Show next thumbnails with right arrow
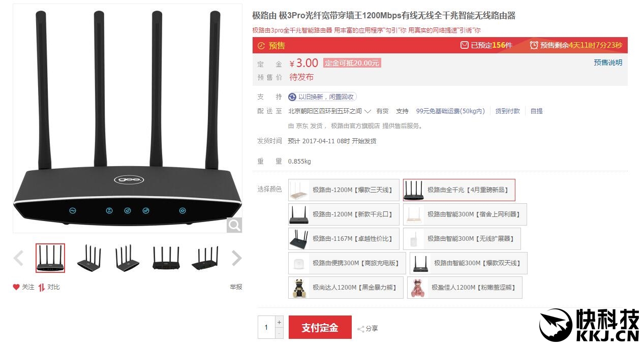The image size is (644, 347). [x=237, y=258]
